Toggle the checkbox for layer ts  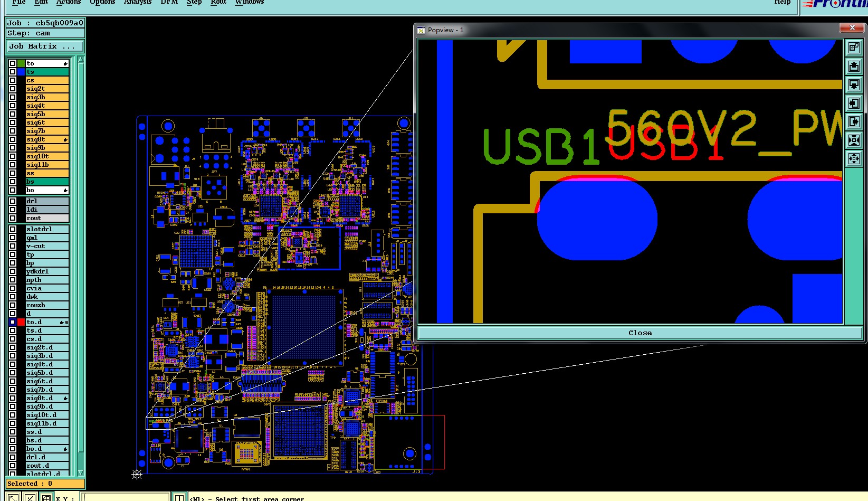click(13, 72)
